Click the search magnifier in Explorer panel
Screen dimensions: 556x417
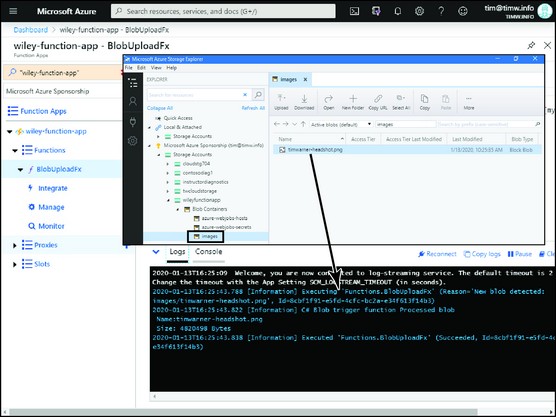pyautogui.click(x=258, y=95)
